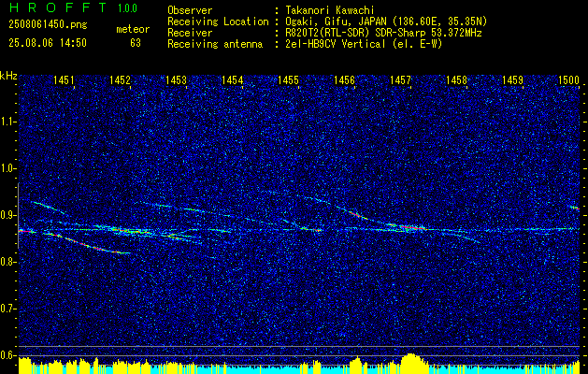Click the "Observer" field label
This screenshot has width=588, height=374.
click(190, 10)
